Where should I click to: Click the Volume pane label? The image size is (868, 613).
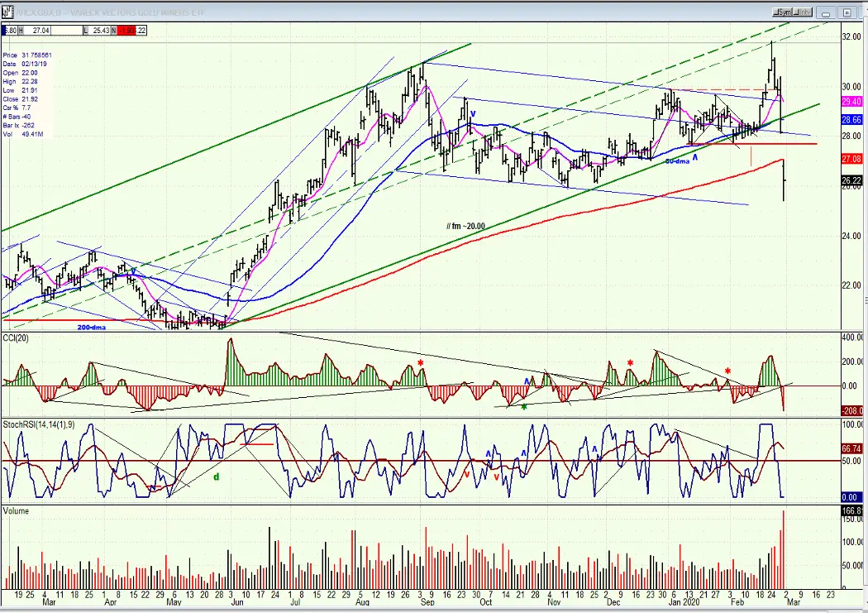point(16,510)
